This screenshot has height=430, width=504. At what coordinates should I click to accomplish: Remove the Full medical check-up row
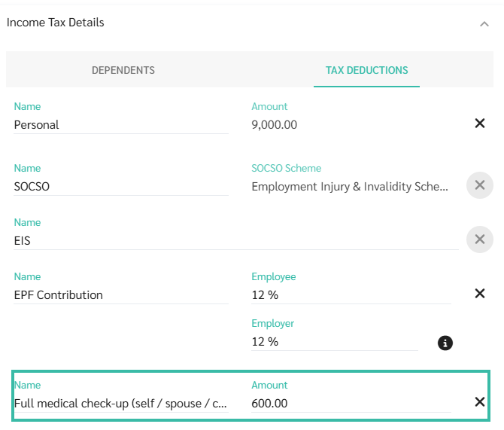pos(479,402)
